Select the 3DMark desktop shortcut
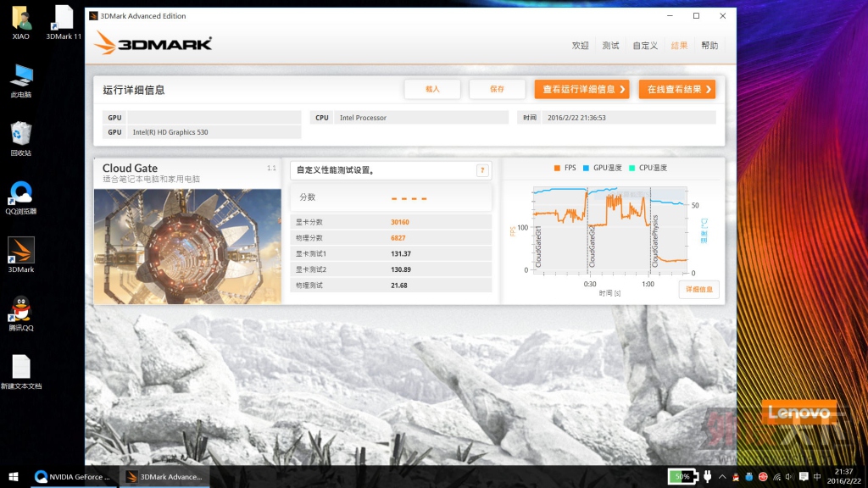The height and width of the screenshot is (488, 868). [21, 255]
